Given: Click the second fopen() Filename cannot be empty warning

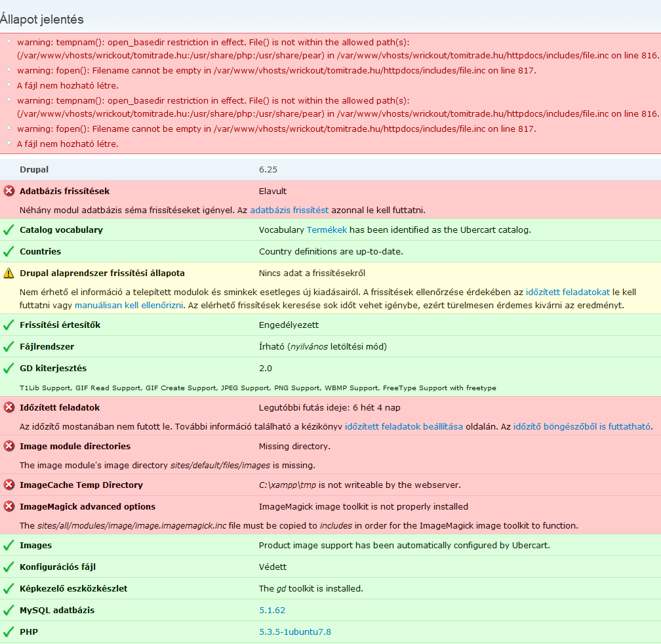Looking at the screenshot, I should coord(277,129).
